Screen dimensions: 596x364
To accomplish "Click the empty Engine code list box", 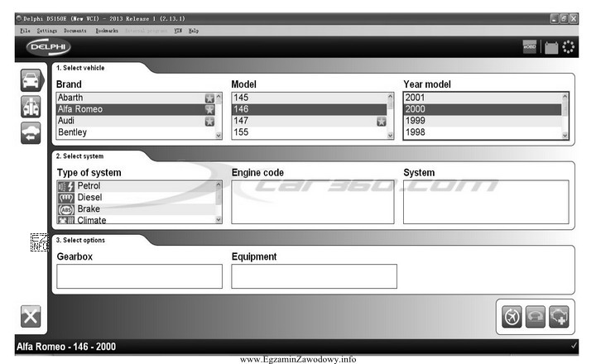I will (312, 202).
